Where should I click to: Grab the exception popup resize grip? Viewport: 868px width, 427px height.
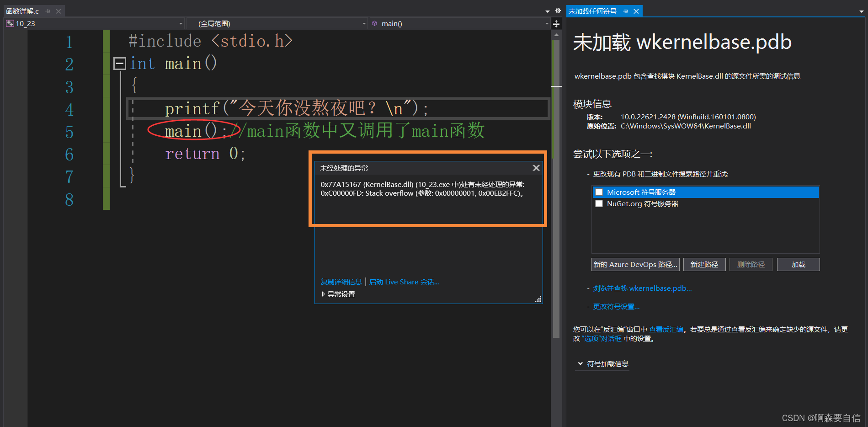coord(538,299)
